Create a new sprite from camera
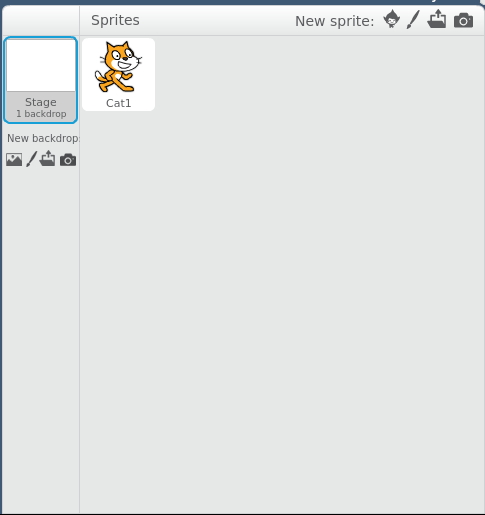This screenshot has width=485, height=515. point(463,20)
